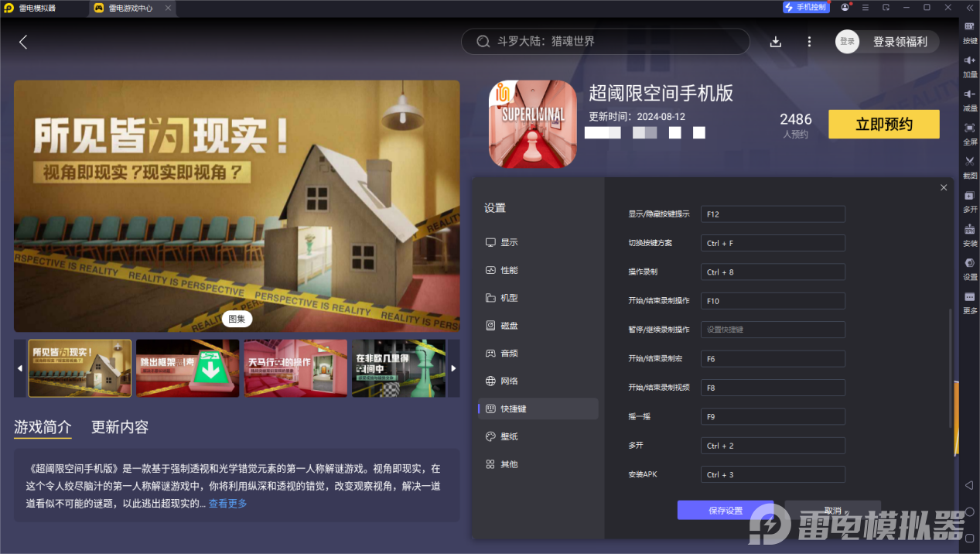Go back using the arrow on game page
Viewport: 980px width, 554px height.
point(23,42)
